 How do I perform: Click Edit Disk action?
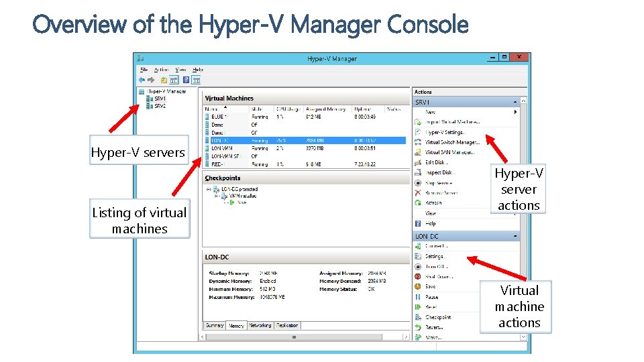436,162
